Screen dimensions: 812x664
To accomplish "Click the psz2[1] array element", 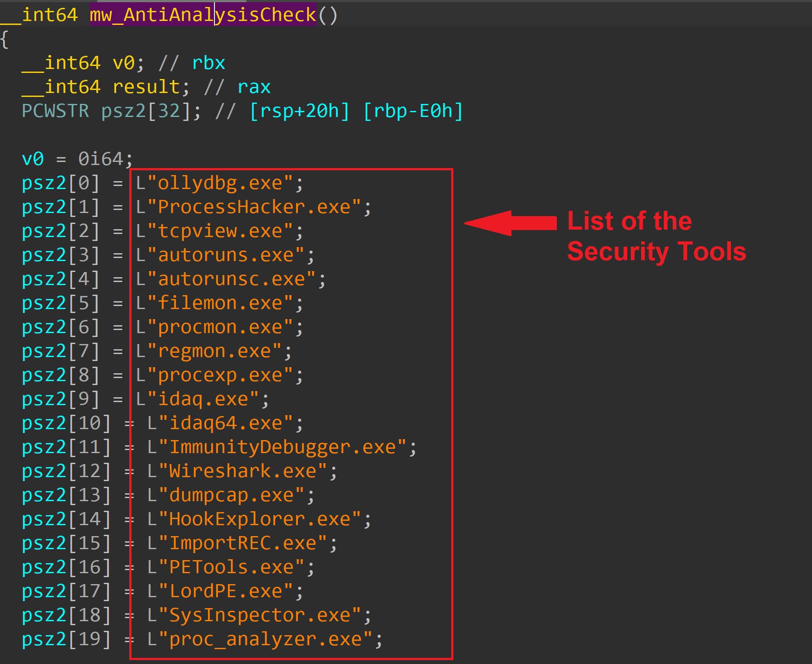I will [61, 207].
